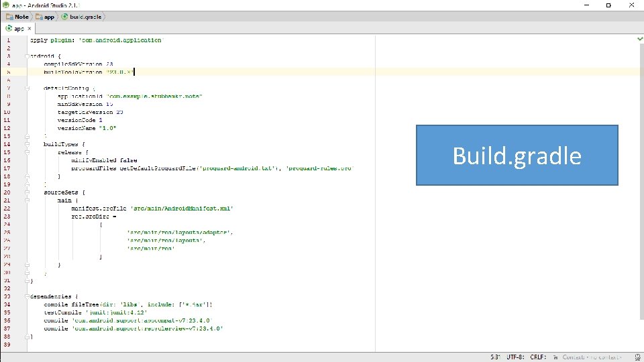This screenshot has height=362, width=644.
Task: Click the recyclerview-v7 compile line
Action: pos(133,328)
